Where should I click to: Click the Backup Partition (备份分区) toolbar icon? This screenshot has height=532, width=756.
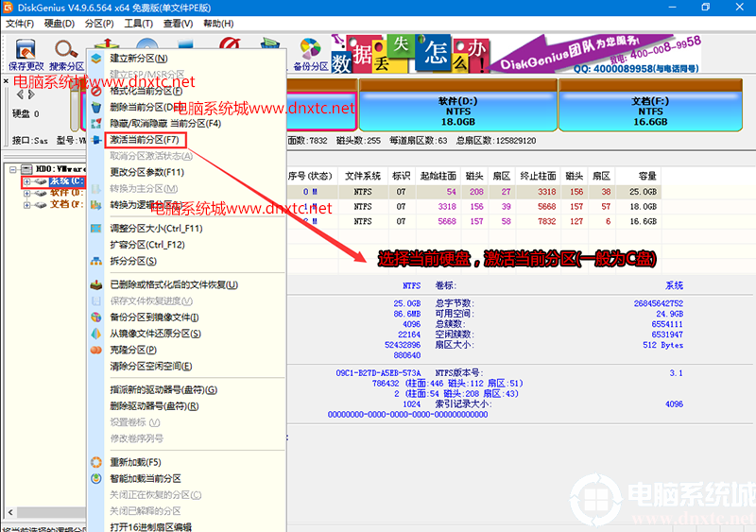(311, 55)
